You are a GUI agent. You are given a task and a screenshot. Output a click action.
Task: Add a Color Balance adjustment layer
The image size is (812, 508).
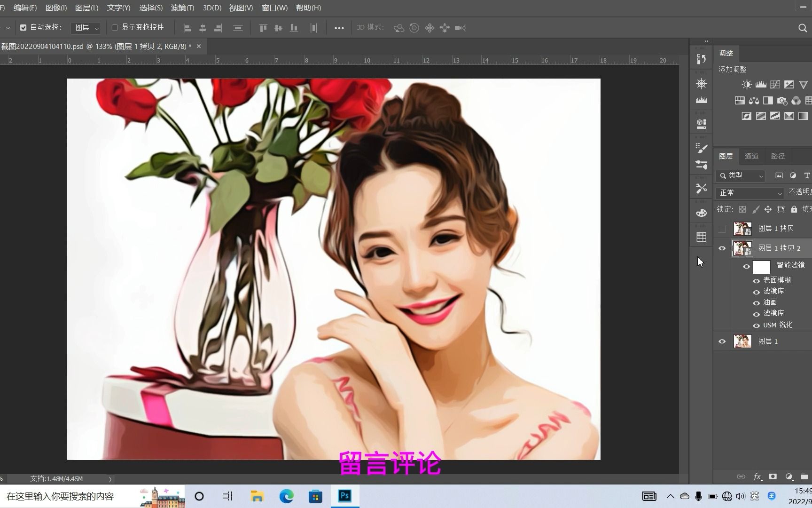pos(754,101)
